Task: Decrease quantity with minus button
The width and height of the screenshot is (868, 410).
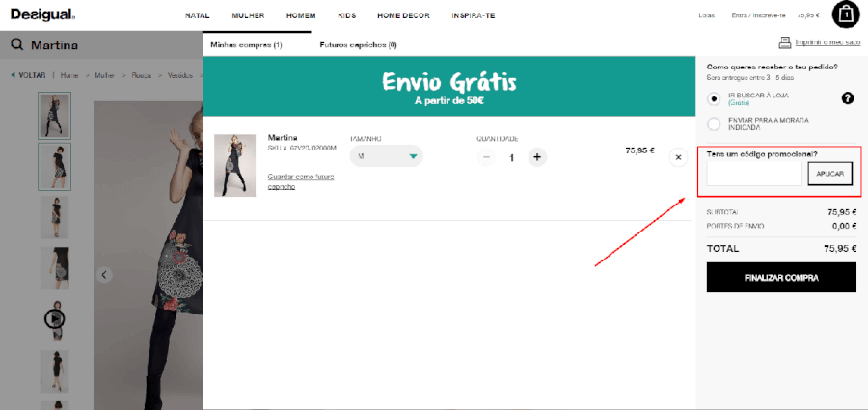Action: (x=486, y=157)
